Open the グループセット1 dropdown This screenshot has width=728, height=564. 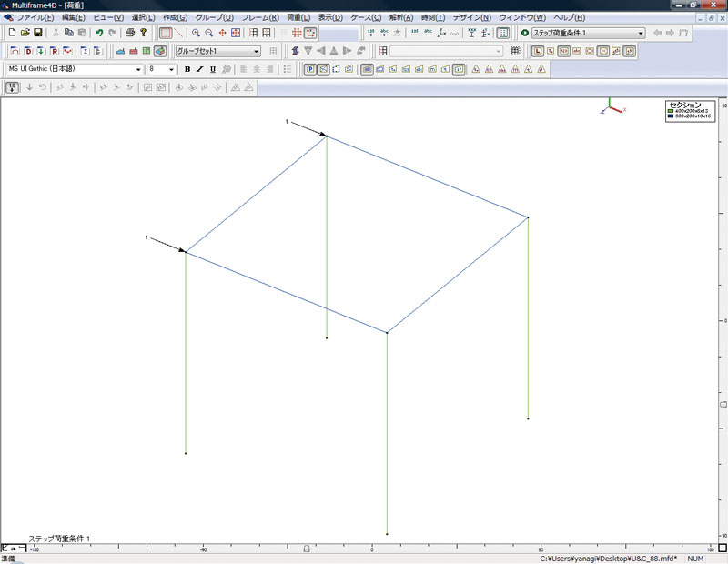(217, 51)
